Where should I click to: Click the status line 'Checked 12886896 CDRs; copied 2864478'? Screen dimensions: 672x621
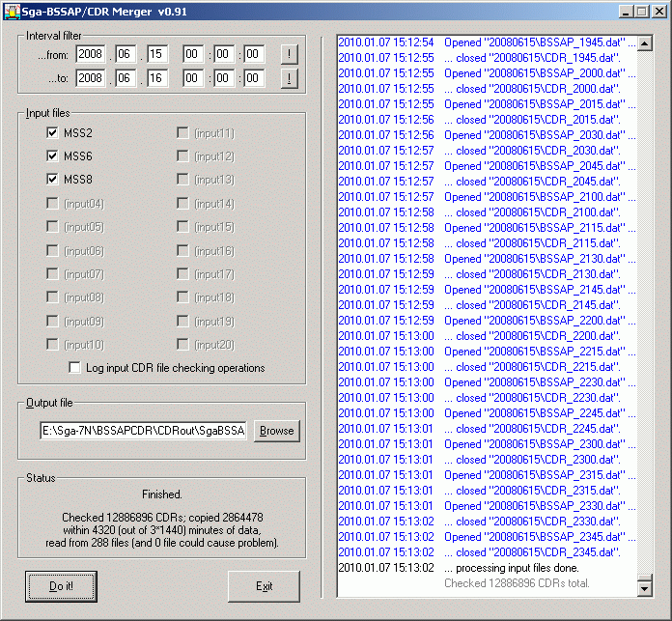click(x=162, y=518)
